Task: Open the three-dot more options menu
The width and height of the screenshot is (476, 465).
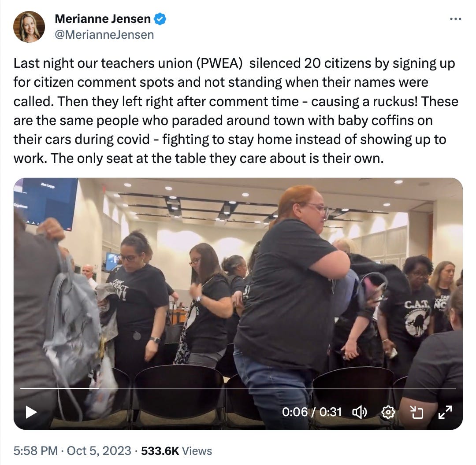Action: point(455,19)
